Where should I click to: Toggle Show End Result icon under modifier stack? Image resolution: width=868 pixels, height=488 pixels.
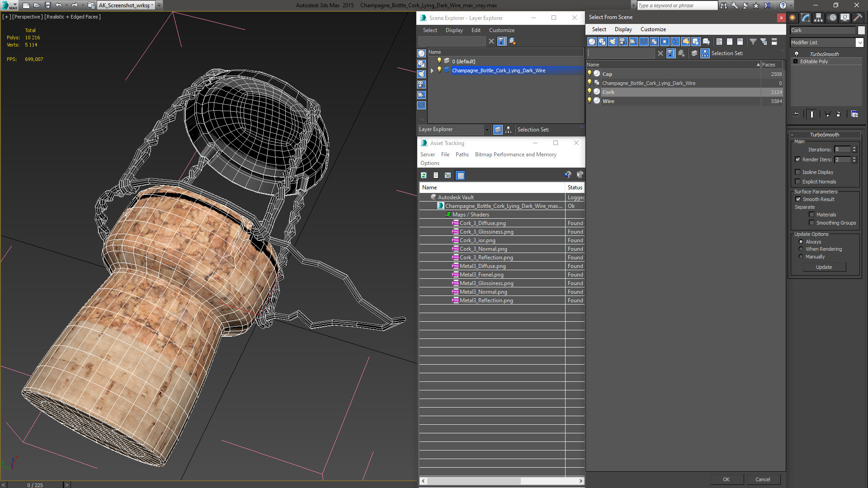812,114
